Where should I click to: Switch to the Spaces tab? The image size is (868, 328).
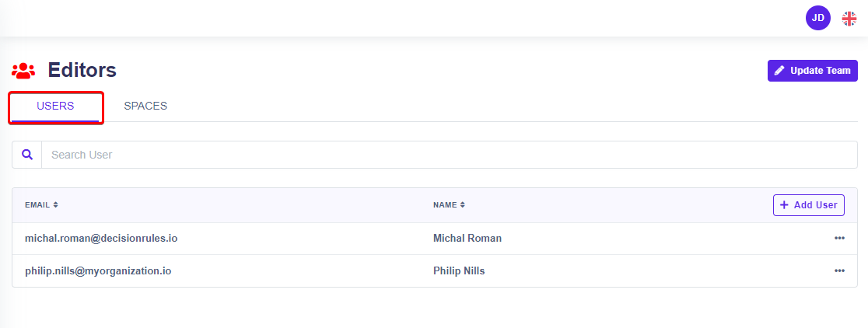(145, 106)
